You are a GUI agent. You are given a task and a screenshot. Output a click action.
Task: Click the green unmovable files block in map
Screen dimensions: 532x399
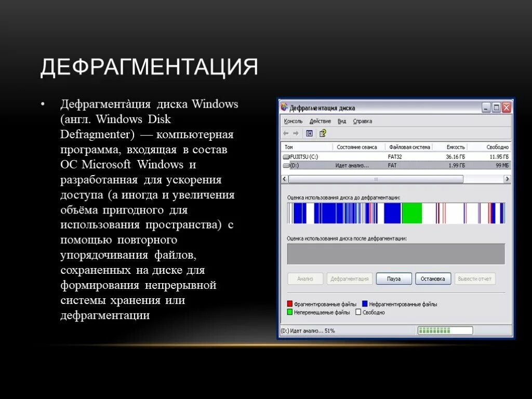(412, 213)
